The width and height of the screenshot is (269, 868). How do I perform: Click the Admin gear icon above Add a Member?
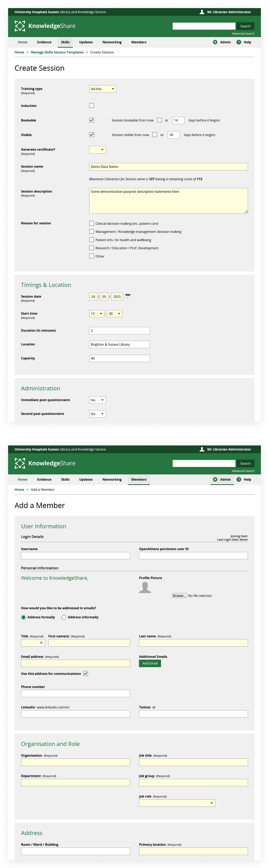pyautogui.click(x=215, y=479)
